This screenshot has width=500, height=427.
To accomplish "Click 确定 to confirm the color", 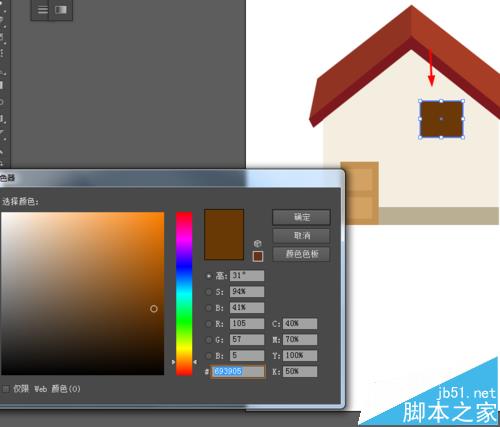I will click(x=301, y=217).
